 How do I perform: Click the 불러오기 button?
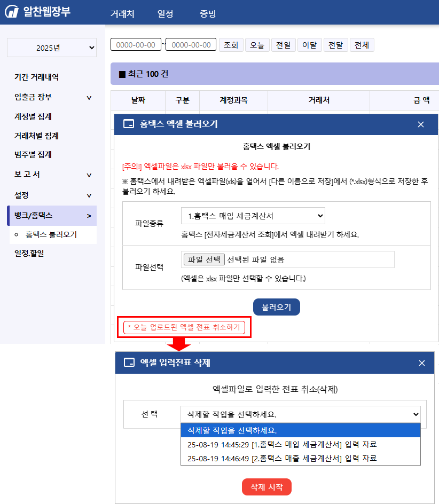[x=277, y=307]
